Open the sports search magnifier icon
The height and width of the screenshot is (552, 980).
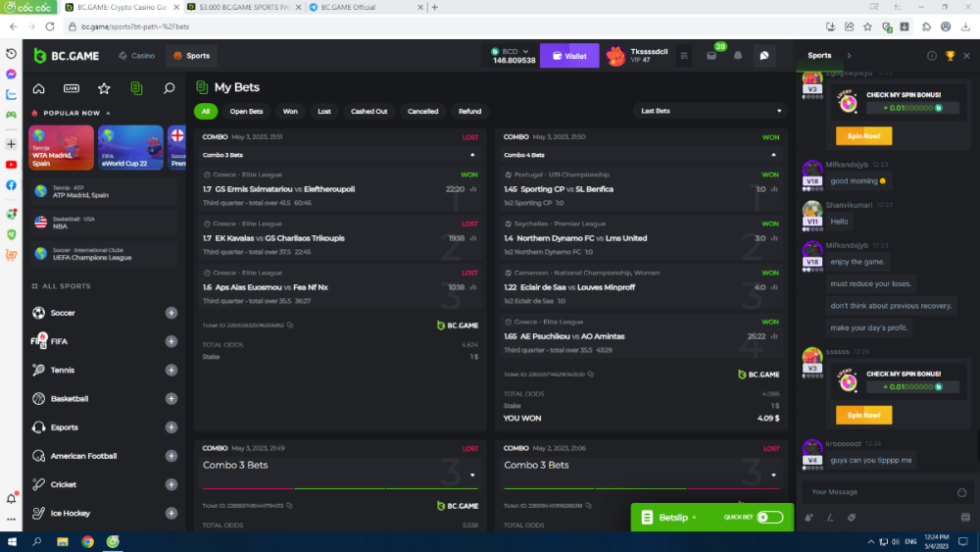(169, 88)
